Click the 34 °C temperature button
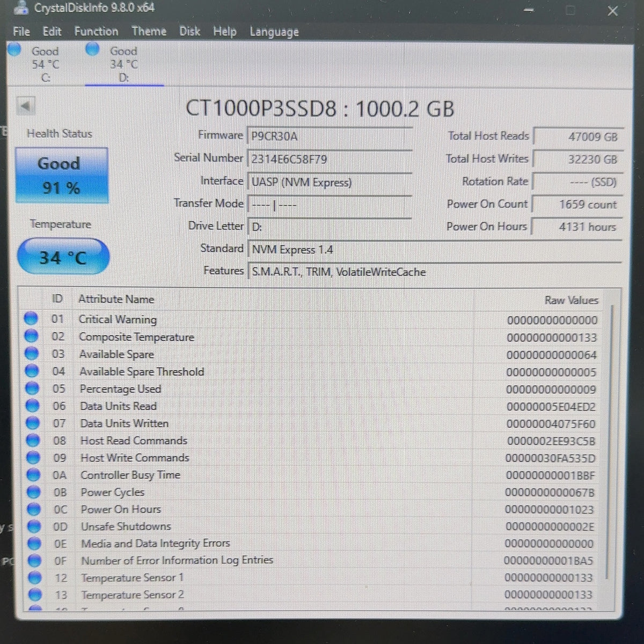 click(x=63, y=257)
